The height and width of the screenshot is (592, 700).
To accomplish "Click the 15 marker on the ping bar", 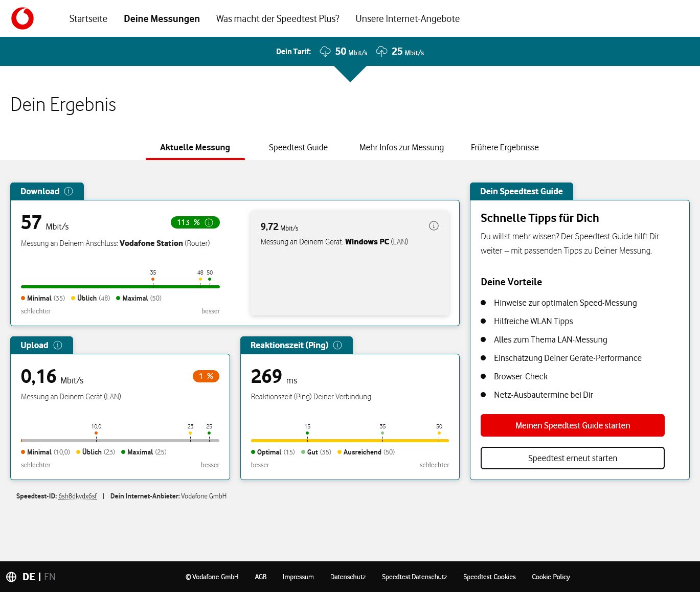I will pos(307,433).
